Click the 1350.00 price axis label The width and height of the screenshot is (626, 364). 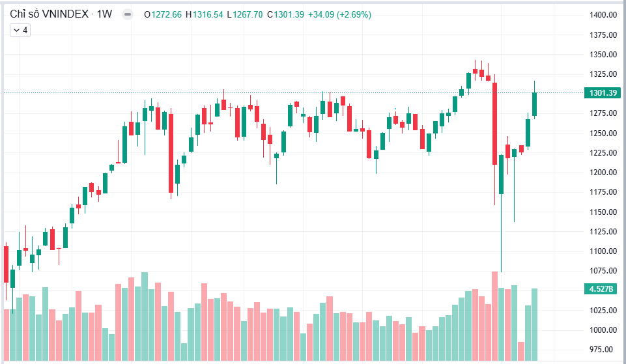603,55
